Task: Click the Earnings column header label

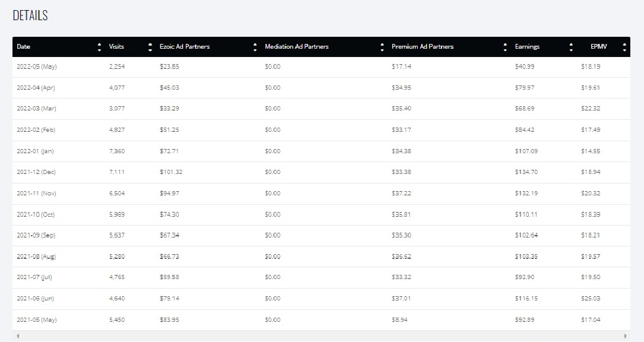Action: coord(527,46)
